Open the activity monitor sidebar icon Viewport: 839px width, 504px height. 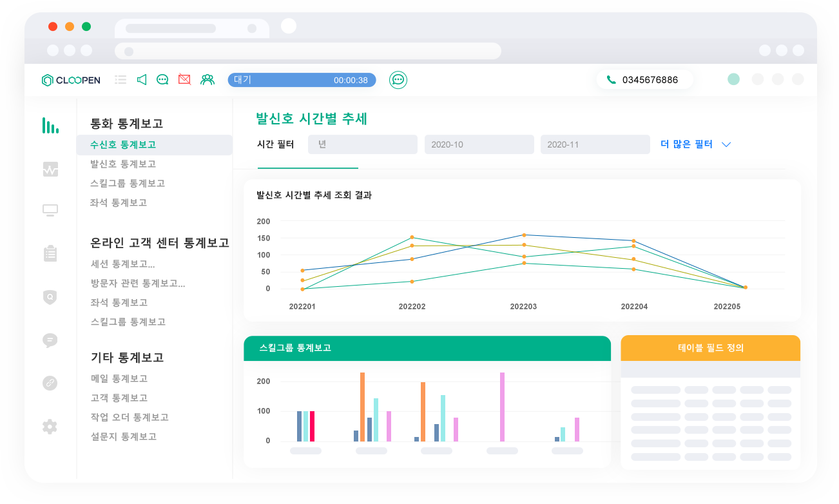click(x=50, y=169)
